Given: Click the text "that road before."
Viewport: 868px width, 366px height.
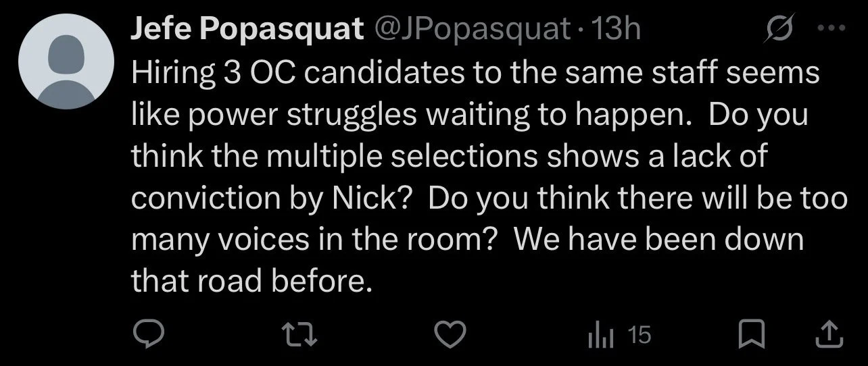Looking at the screenshot, I should click(251, 280).
